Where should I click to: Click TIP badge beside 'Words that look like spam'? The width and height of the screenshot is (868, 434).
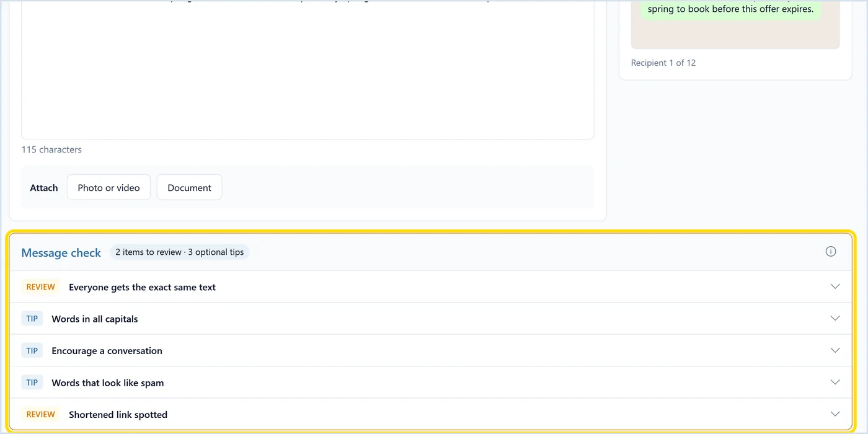tap(32, 383)
